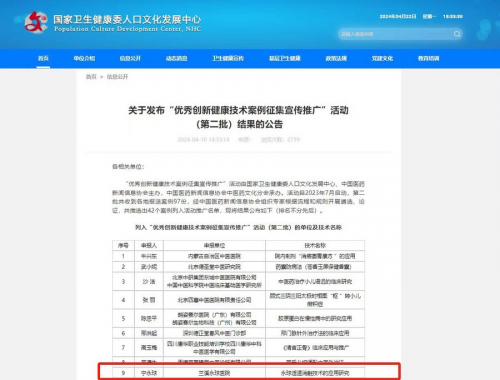Click the site title 国家卫生健康委人口文化发展中心

127,19
